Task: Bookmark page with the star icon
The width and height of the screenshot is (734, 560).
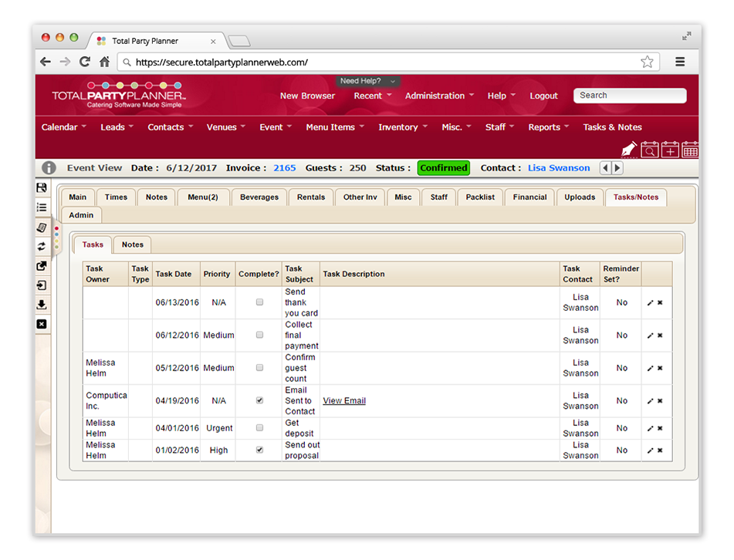Action: [647, 62]
